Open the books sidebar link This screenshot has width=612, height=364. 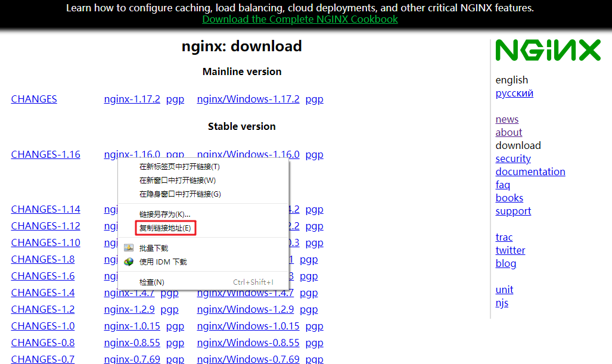(x=510, y=198)
